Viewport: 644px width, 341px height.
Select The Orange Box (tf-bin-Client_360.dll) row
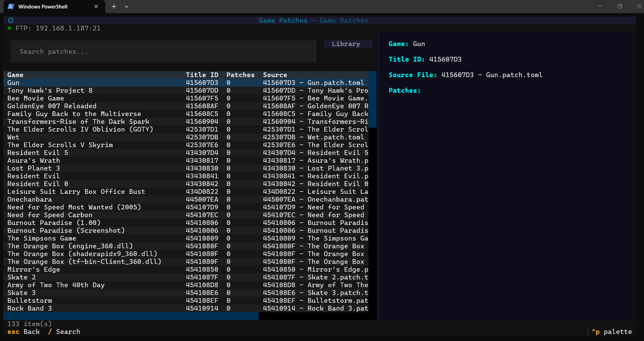click(186, 262)
